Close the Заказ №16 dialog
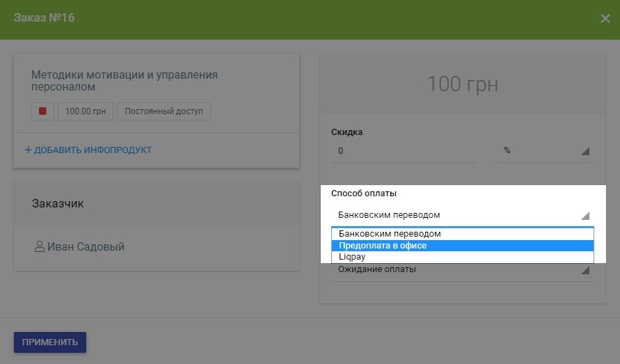The image size is (620, 364). (x=605, y=19)
